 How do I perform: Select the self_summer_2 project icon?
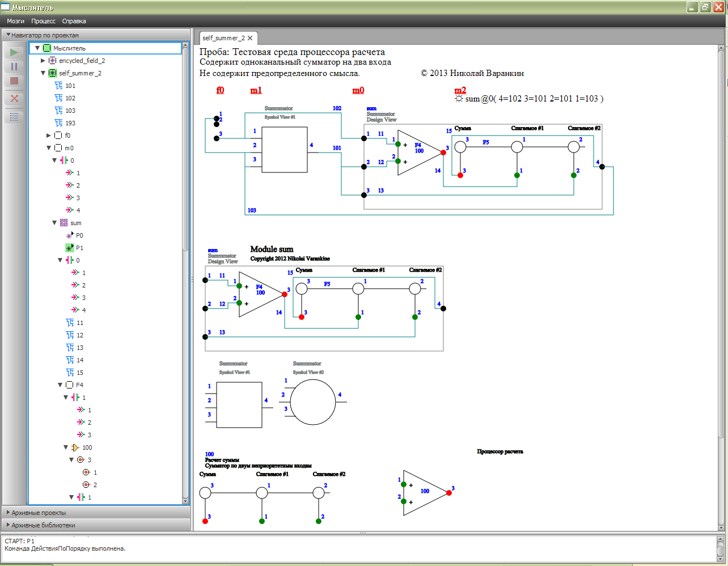pos(52,73)
